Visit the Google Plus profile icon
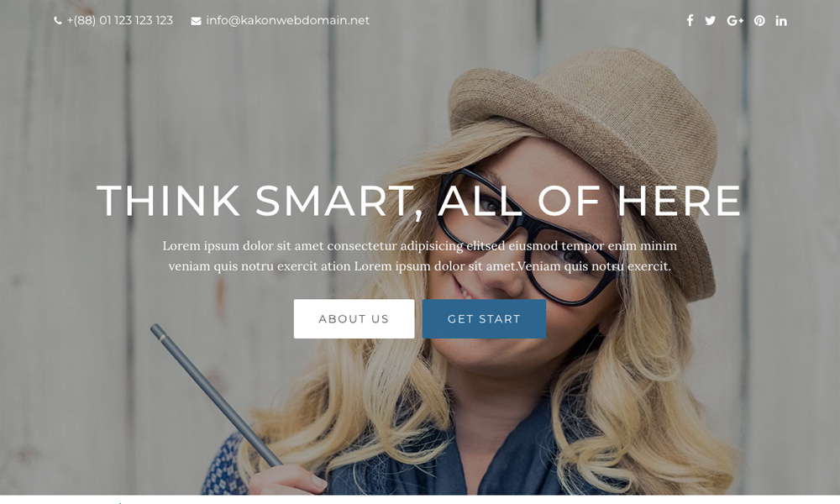The height and width of the screenshot is (504, 840). coord(735,20)
